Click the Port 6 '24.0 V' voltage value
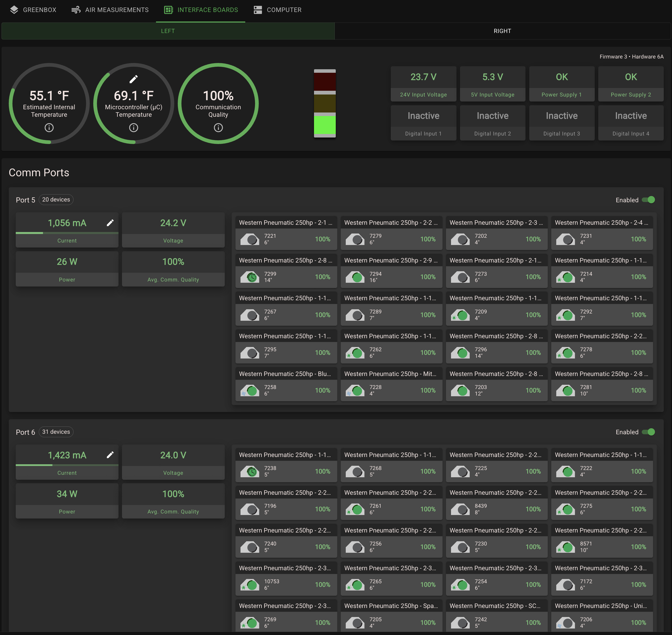Screen dimensions: 672x635 click(173, 455)
